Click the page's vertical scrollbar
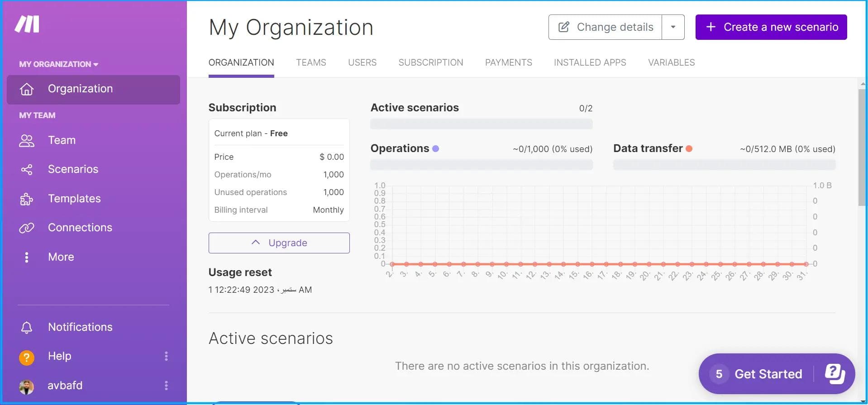Viewport: 868px width, 405px height. tap(862, 147)
